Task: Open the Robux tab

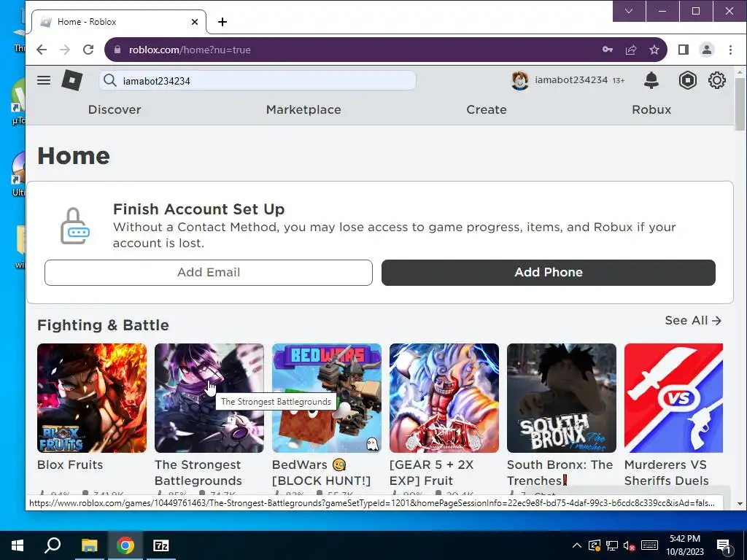Action: [x=651, y=109]
